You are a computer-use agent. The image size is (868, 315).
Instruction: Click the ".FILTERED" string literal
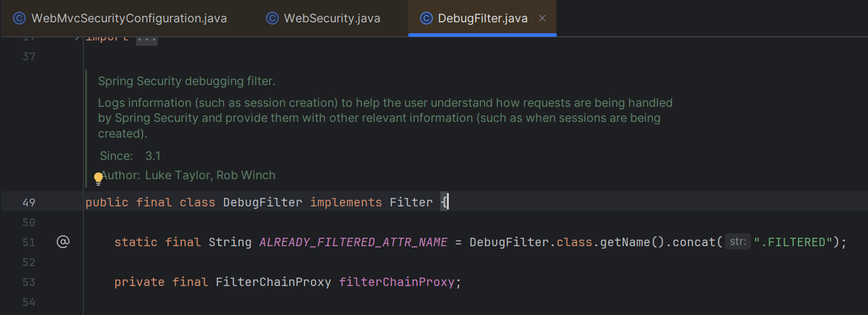tap(793, 242)
